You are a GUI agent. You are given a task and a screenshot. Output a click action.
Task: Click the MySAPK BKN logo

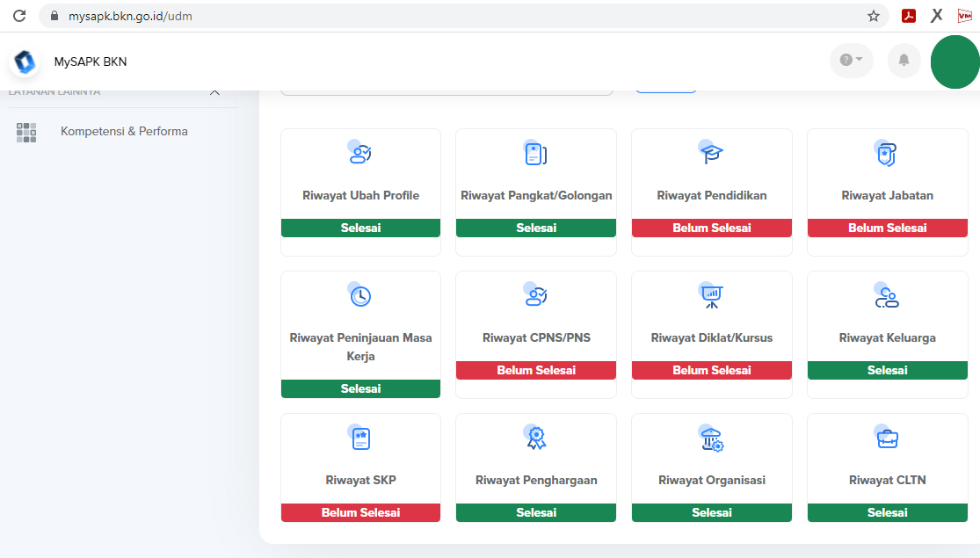click(25, 62)
